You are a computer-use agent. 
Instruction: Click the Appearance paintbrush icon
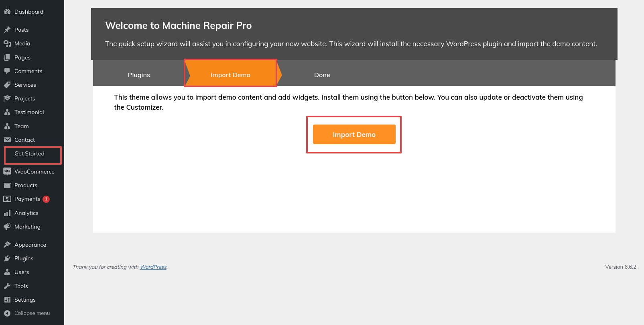[x=7, y=245]
